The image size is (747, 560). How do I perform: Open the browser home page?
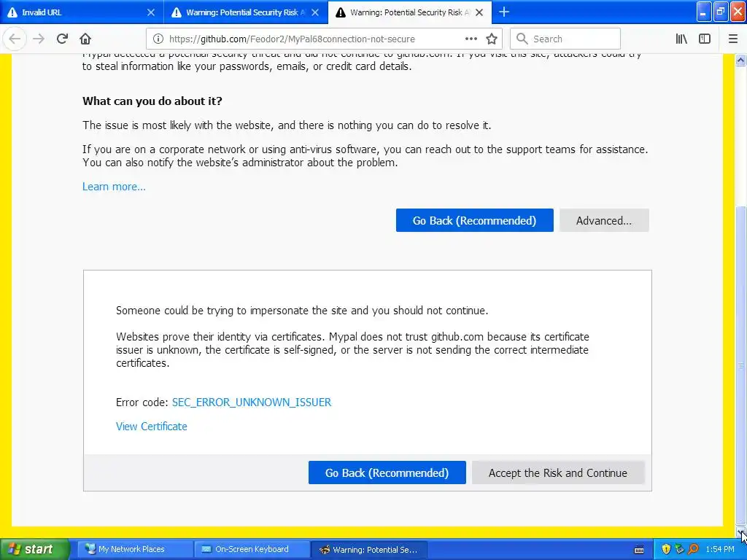(x=85, y=39)
